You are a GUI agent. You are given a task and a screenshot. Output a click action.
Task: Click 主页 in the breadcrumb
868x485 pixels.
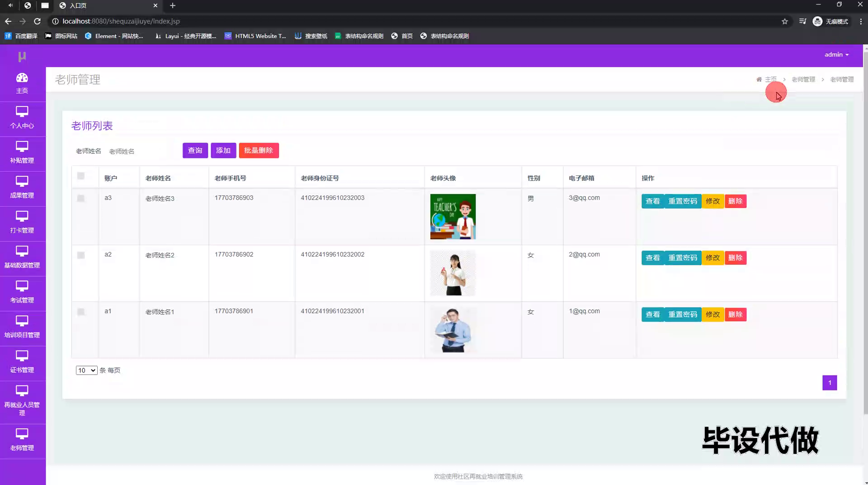(770, 79)
